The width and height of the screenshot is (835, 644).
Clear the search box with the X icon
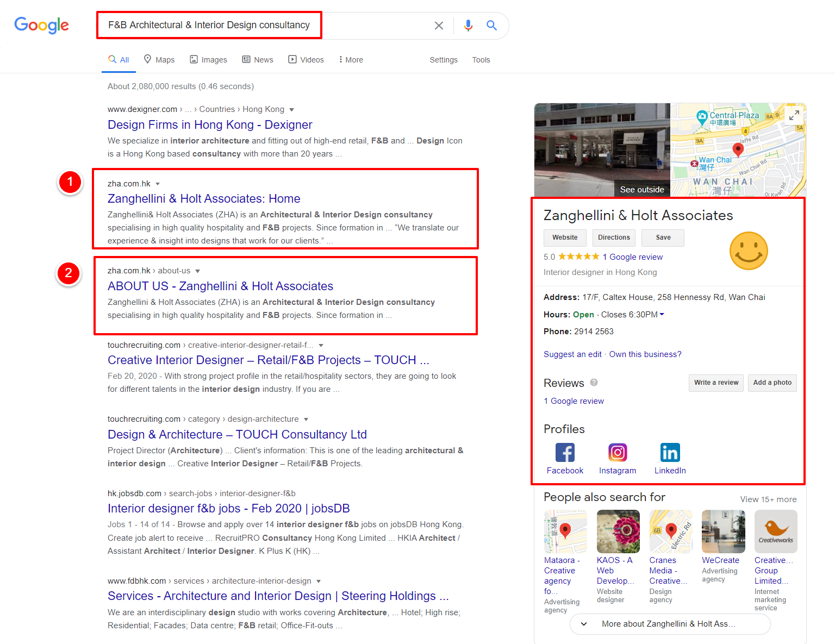pyautogui.click(x=439, y=26)
